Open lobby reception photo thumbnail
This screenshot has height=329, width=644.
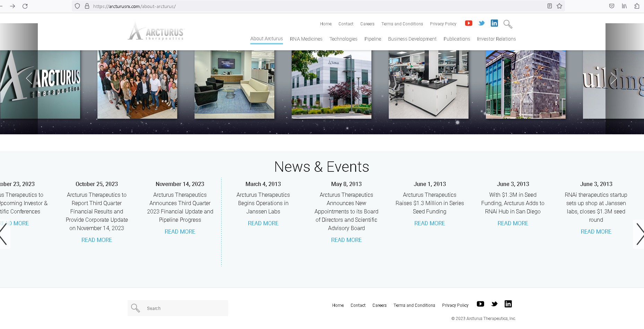pos(234,84)
